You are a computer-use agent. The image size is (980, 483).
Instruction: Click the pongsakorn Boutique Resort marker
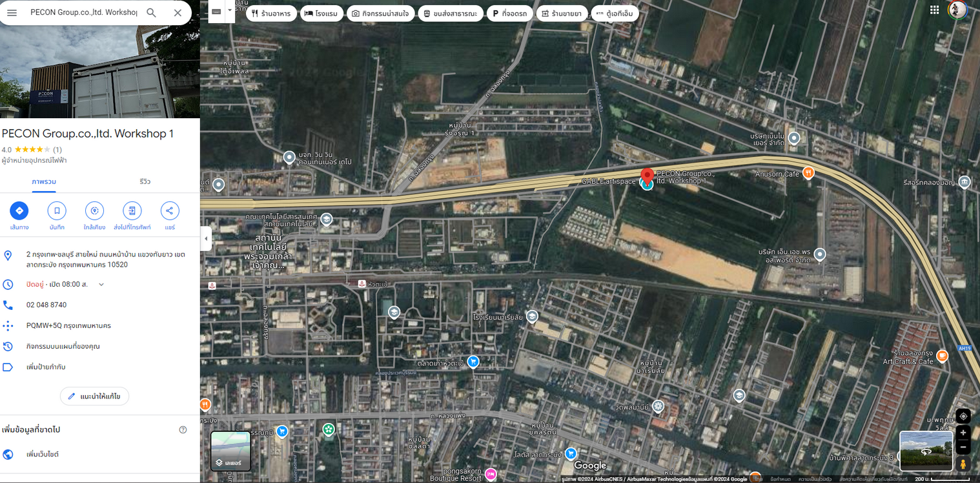[x=491, y=474]
